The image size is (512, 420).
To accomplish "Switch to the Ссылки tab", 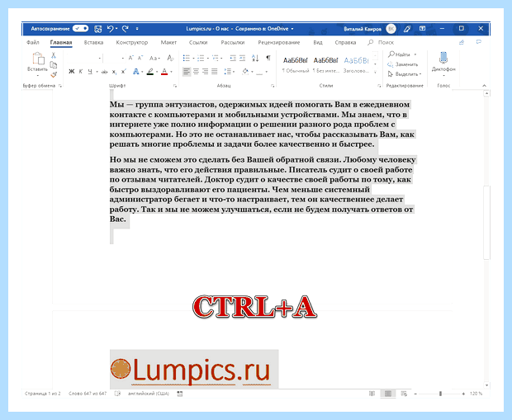I will pyautogui.click(x=198, y=42).
